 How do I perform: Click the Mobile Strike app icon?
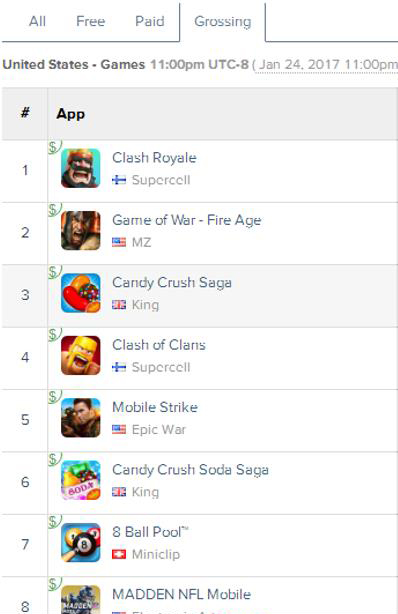pos(81,418)
